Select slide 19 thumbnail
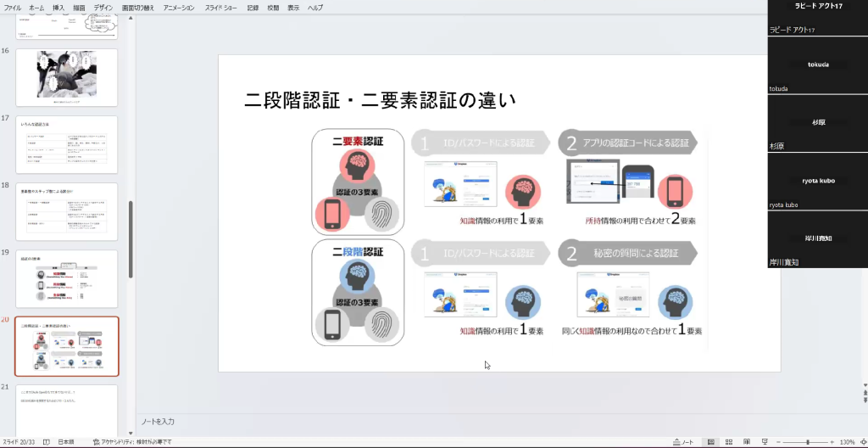 coord(67,278)
